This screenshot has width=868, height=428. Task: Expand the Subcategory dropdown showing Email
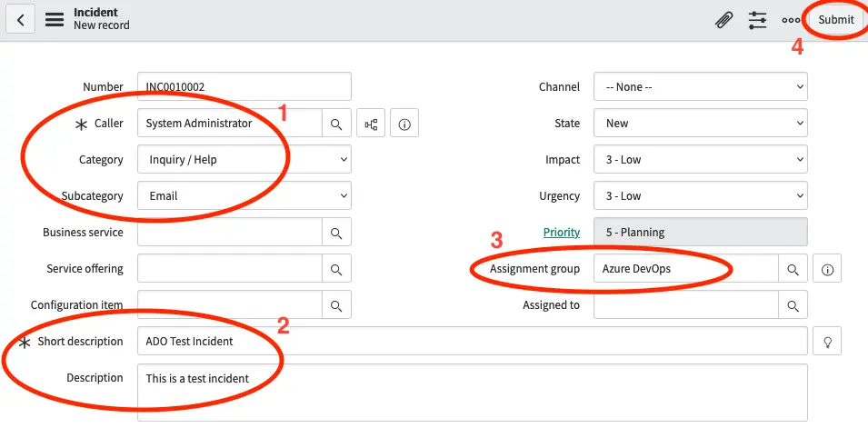[244, 196]
